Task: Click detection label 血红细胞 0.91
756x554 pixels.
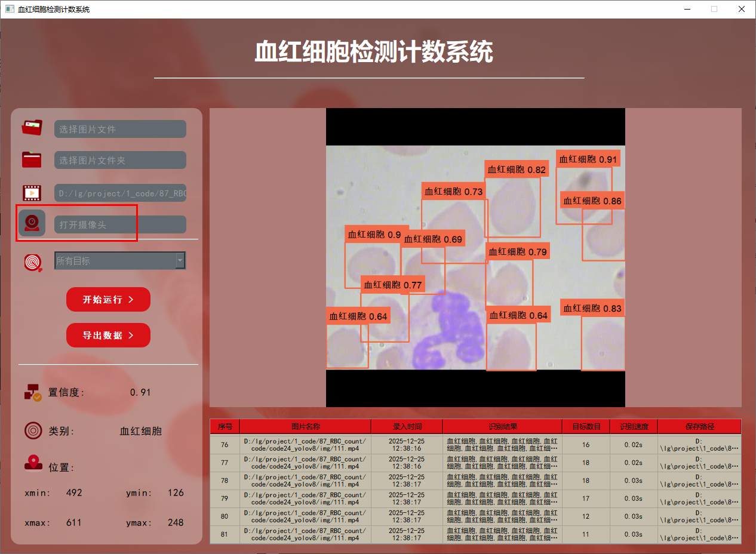Action: 588,159
